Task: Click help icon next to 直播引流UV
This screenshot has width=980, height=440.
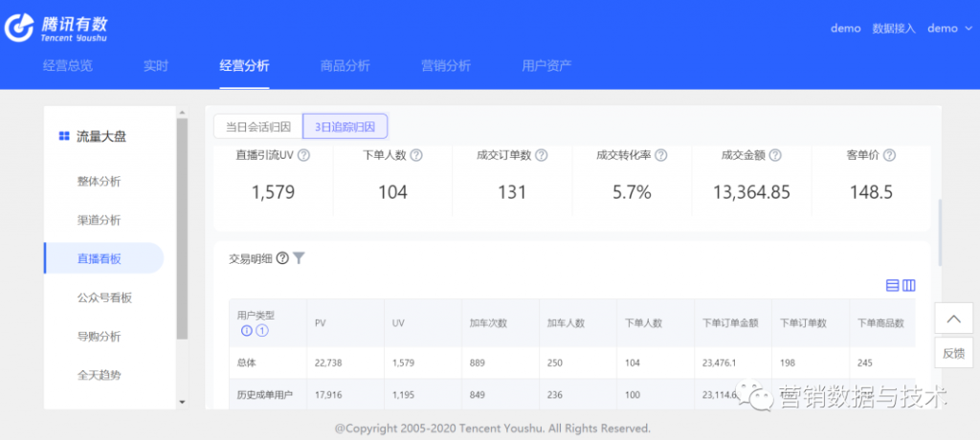Action: [x=303, y=155]
